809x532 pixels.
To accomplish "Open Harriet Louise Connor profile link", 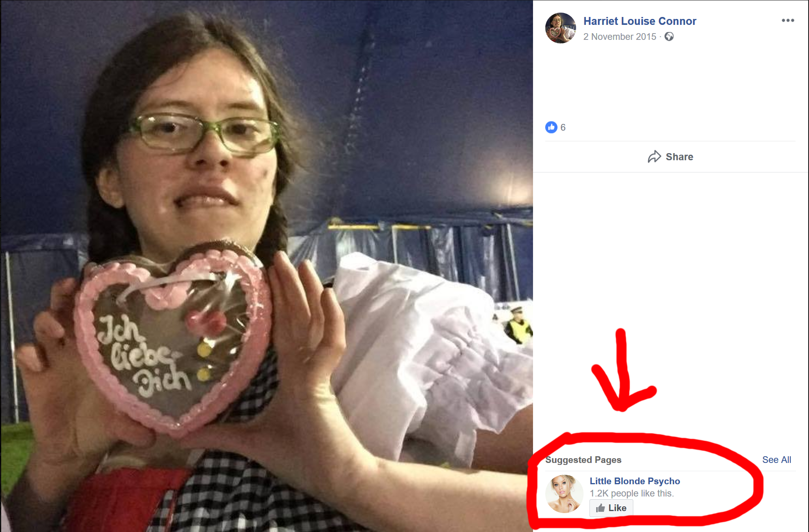I will coord(640,21).
